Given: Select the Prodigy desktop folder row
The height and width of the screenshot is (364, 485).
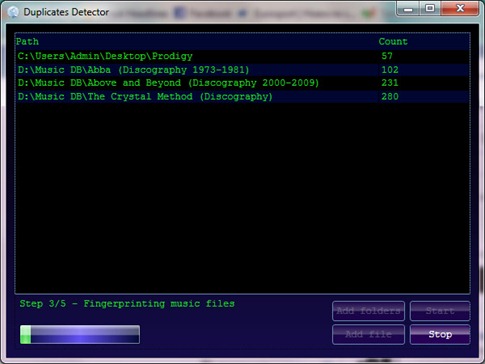Looking at the screenshot, I should (243, 56).
